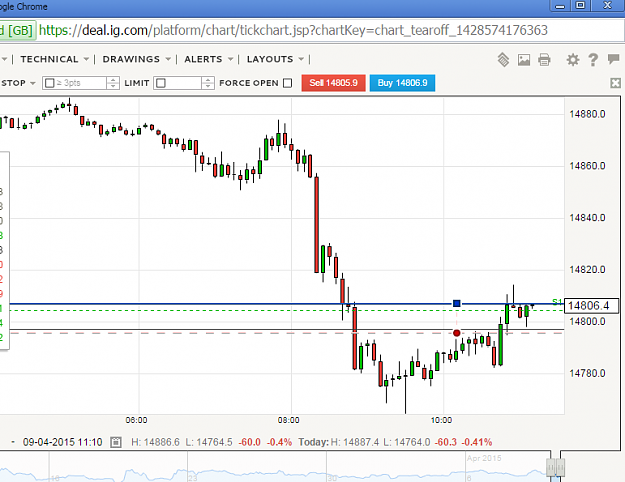
Task: Click the limit value input field
Action: coord(184,83)
